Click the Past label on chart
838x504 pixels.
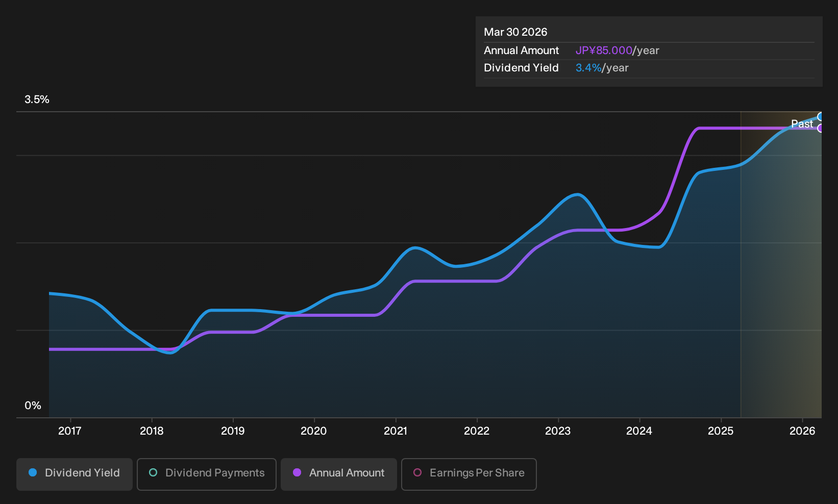click(802, 124)
